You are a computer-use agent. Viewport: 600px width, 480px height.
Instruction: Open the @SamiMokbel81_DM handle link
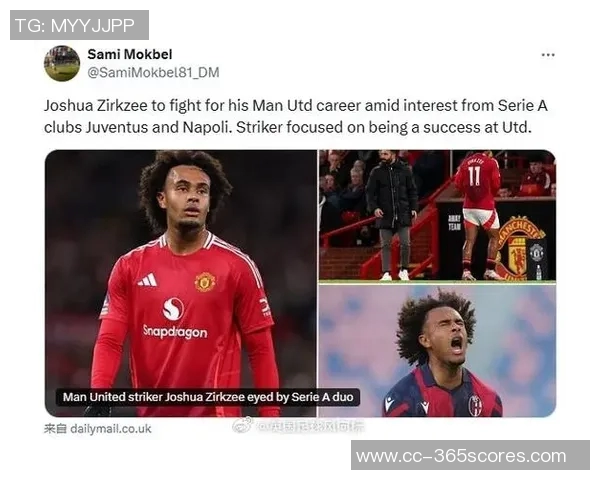153,72
